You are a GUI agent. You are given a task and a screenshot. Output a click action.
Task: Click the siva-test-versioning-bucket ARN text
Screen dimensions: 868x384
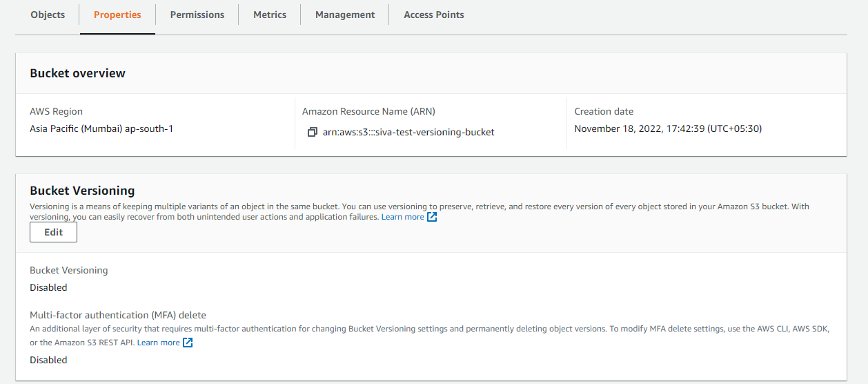pos(408,132)
